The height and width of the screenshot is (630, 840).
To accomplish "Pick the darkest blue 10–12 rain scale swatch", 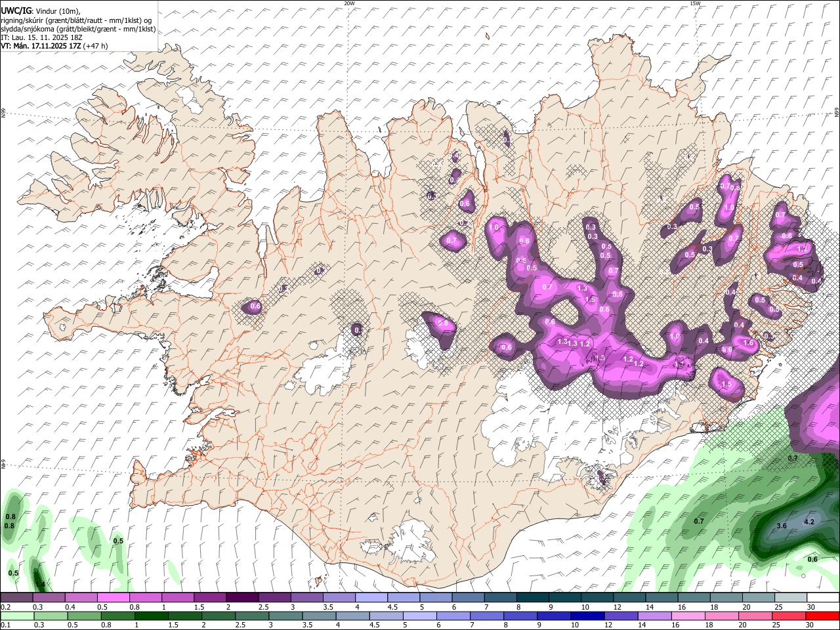I will (x=587, y=616).
